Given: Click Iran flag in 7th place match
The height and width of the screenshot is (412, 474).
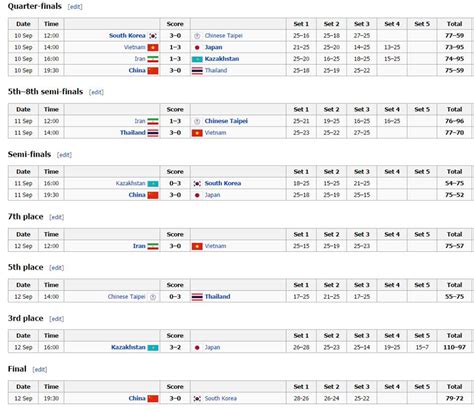Looking at the screenshot, I should (153, 246).
